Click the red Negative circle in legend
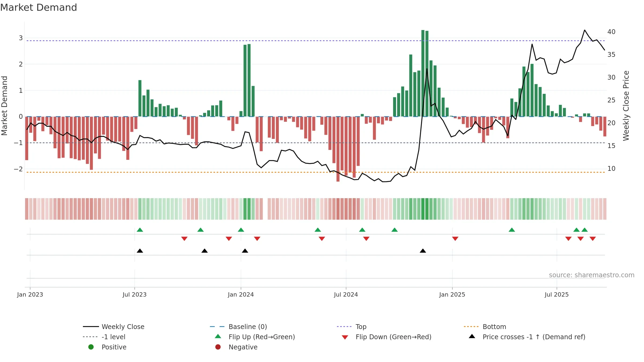The width and height of the screenshot is (644, 362). coord(218,347)
